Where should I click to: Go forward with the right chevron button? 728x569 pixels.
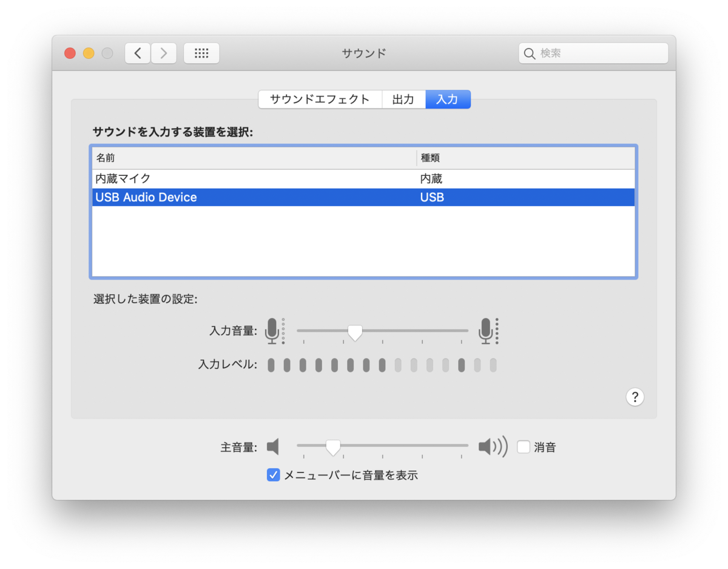[164, 53]
